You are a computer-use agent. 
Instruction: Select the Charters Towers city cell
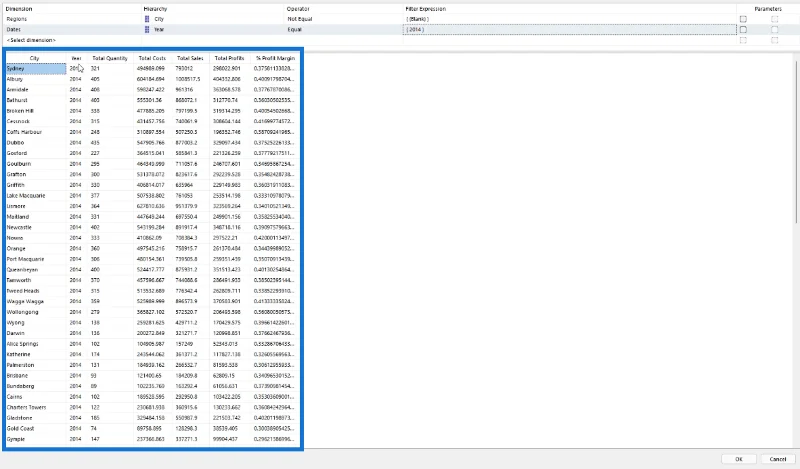click(x=36, y=407)
